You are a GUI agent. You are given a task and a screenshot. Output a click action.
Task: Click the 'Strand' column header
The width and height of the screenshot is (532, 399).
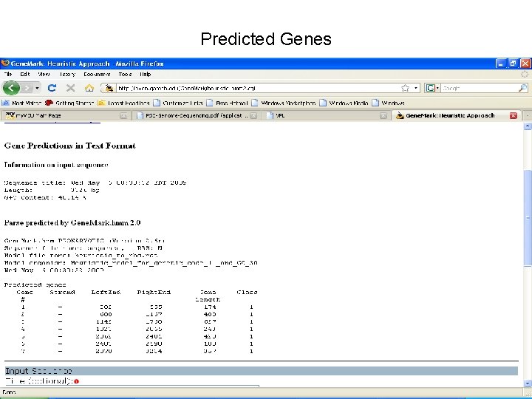[x=62, y=292]
